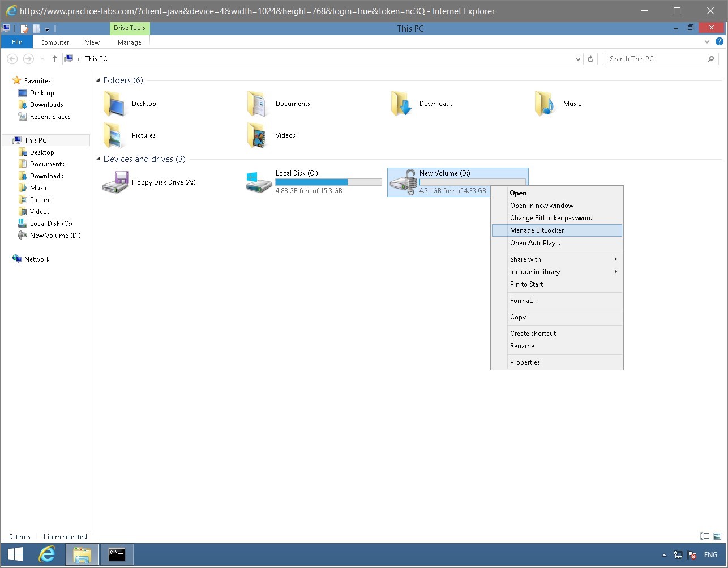728x568 pixels.
Task: Open File Explorer from the taskbar
Action: pyautogui.click(x=82, y=554)
